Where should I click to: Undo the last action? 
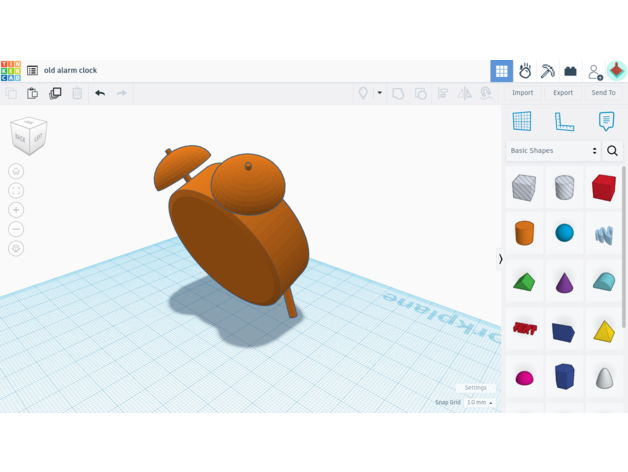[100, 93]
